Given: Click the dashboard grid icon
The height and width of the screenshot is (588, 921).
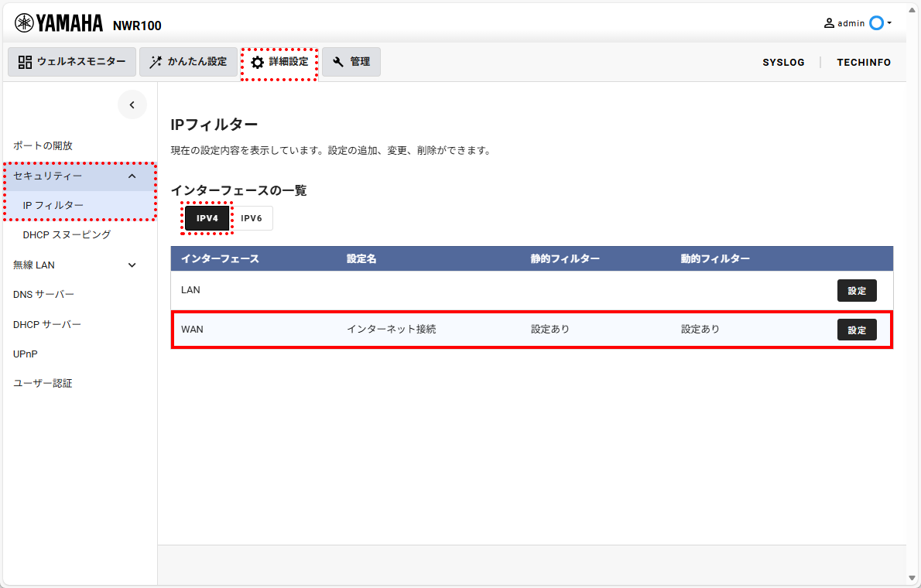Looking at the screenshot, I should 25,62.
